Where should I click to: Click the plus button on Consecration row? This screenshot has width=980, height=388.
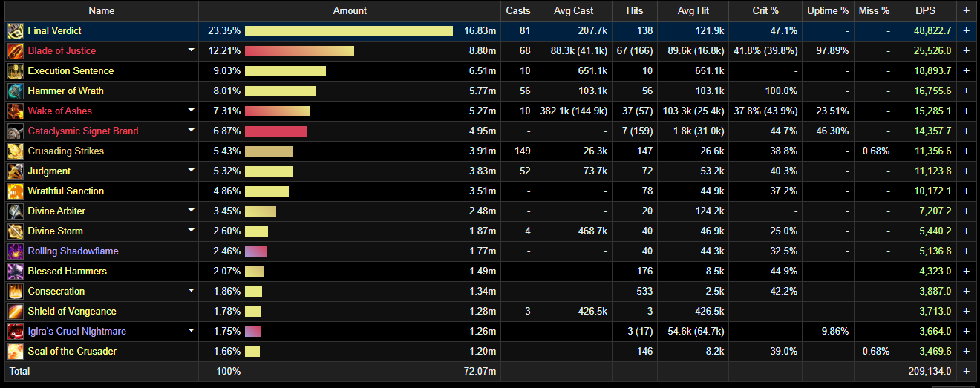966,292
